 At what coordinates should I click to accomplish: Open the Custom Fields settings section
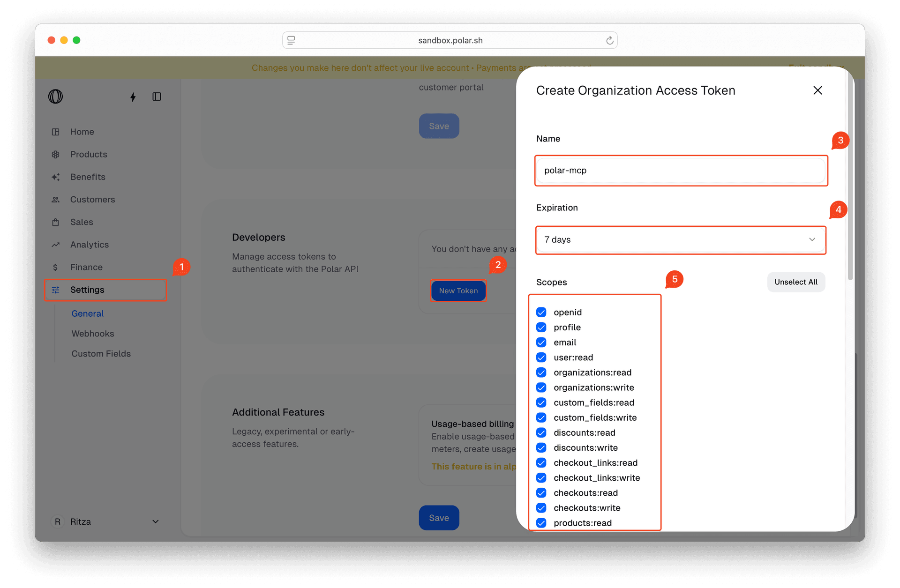tap(101, 353)
